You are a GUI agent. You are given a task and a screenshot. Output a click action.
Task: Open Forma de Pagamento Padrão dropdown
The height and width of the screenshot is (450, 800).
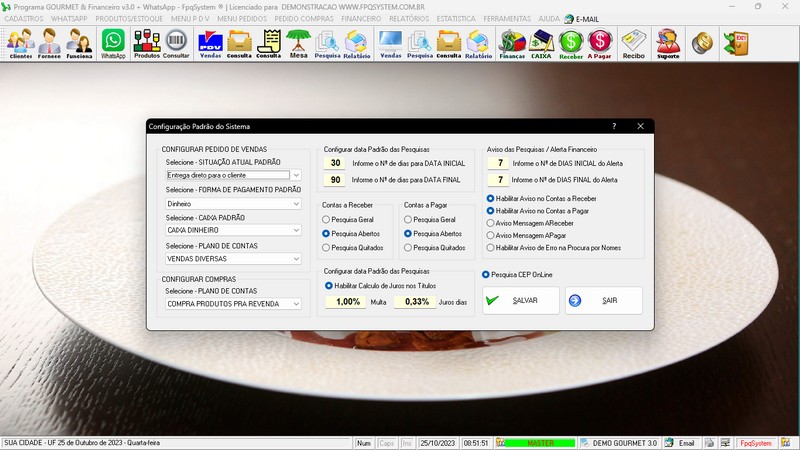296,204
